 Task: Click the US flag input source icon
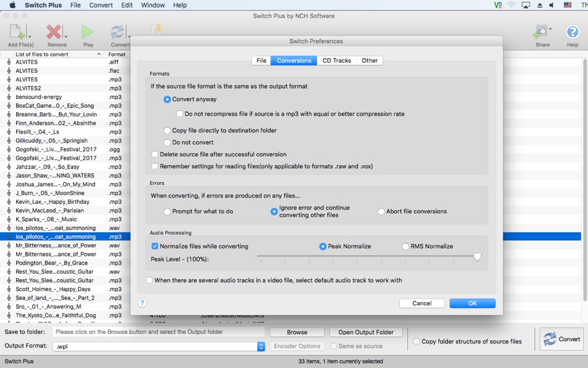(x=568, y=5)
